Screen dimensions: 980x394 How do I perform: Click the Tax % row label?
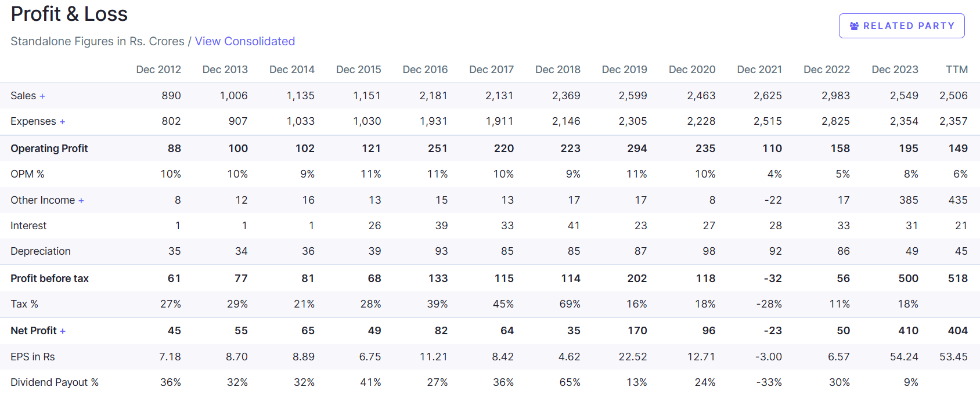click(x=24, y=304)
